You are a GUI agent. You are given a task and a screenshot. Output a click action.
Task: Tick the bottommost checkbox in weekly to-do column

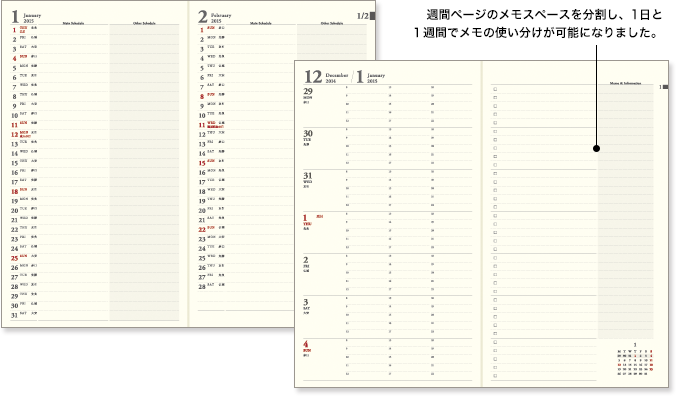coord(495,376)
